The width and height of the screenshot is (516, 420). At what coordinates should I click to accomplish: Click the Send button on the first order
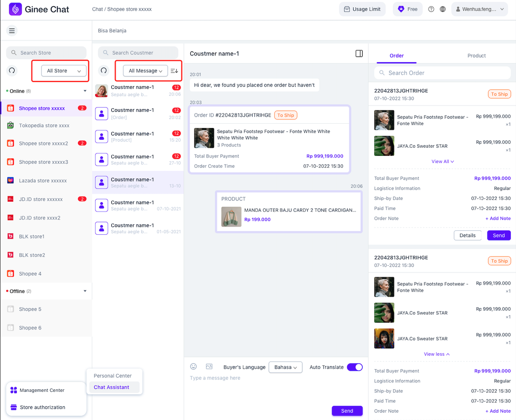point(499,235)
